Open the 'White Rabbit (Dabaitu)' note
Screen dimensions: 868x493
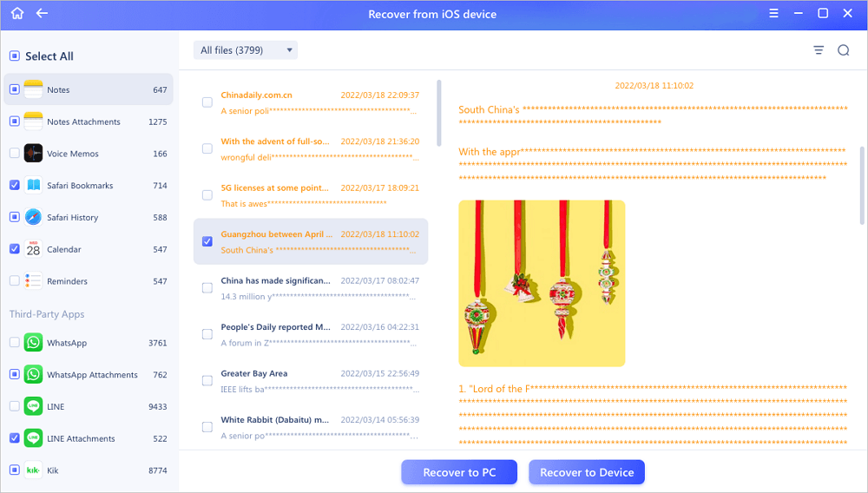point(311,427)
